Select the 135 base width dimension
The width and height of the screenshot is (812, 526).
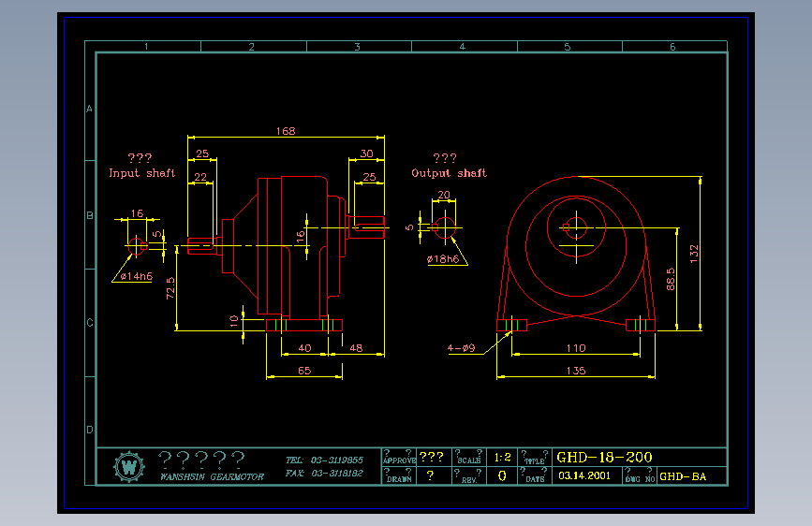[576, 371]
